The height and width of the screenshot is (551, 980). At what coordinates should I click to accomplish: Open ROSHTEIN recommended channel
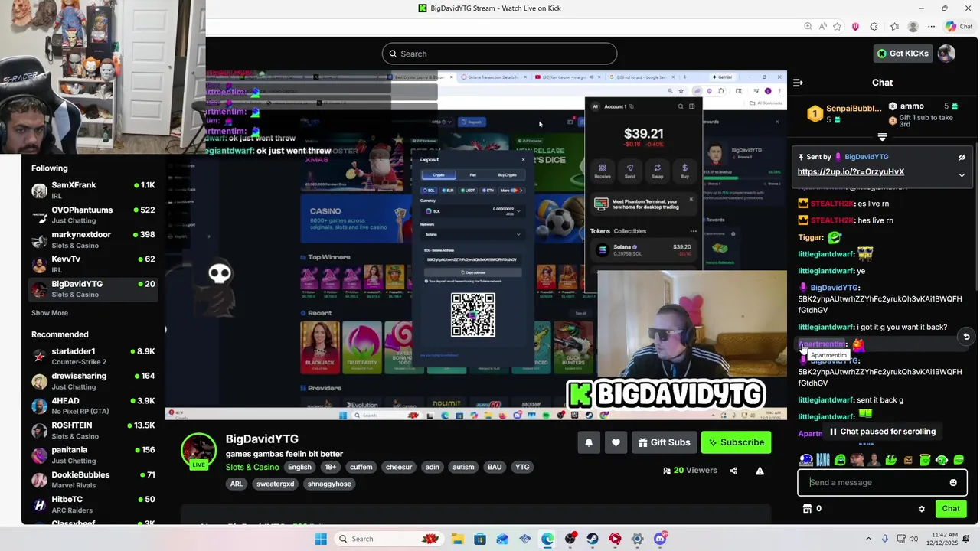click(x=93, y=430)
